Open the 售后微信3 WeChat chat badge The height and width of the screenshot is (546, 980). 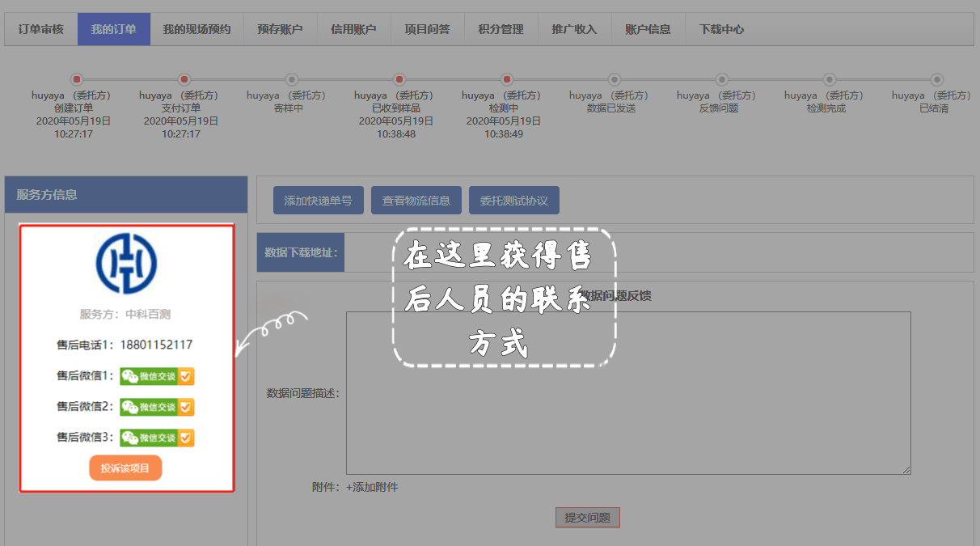click(x=157, y=438)
